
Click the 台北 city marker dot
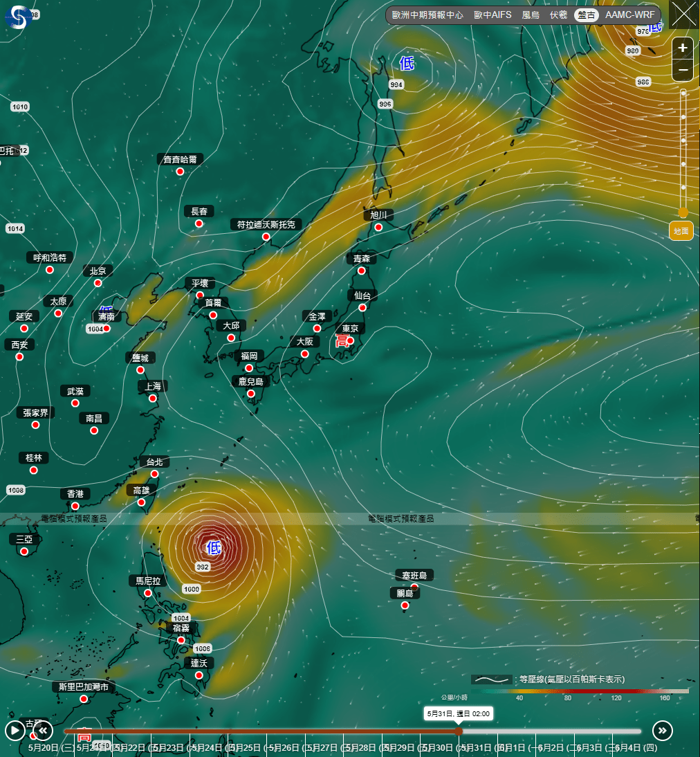154,474
